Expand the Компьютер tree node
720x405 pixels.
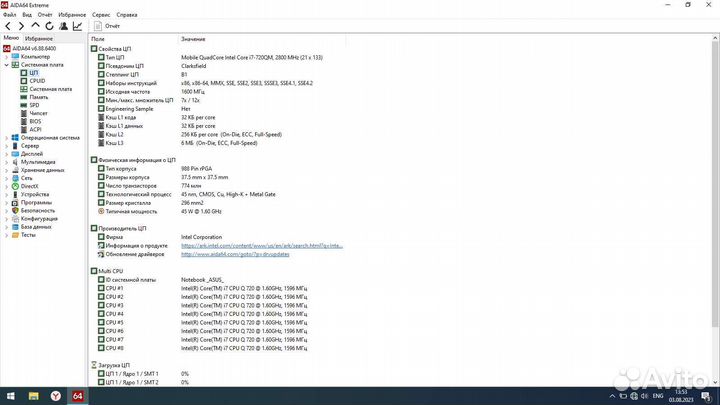click(6, 56)
